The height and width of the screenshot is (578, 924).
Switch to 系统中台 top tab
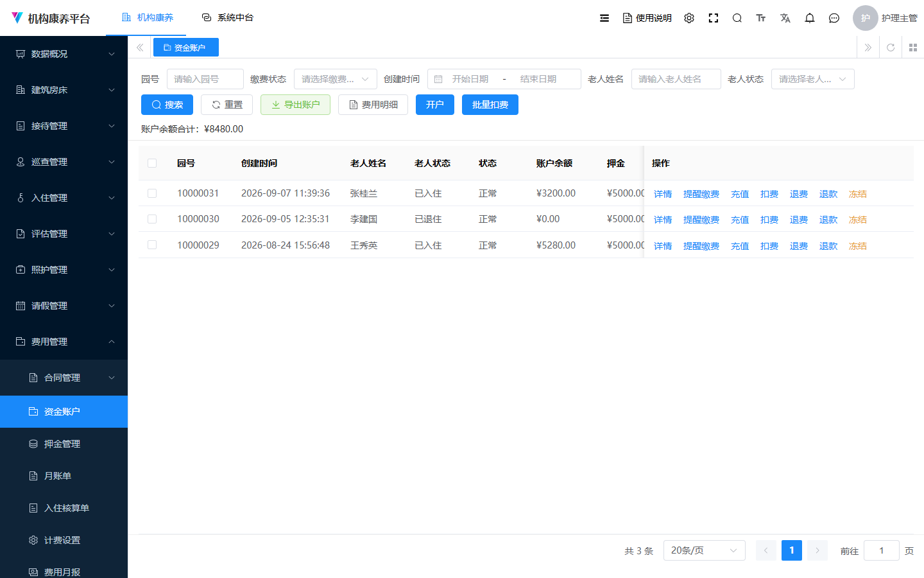[x=227, y=17]
